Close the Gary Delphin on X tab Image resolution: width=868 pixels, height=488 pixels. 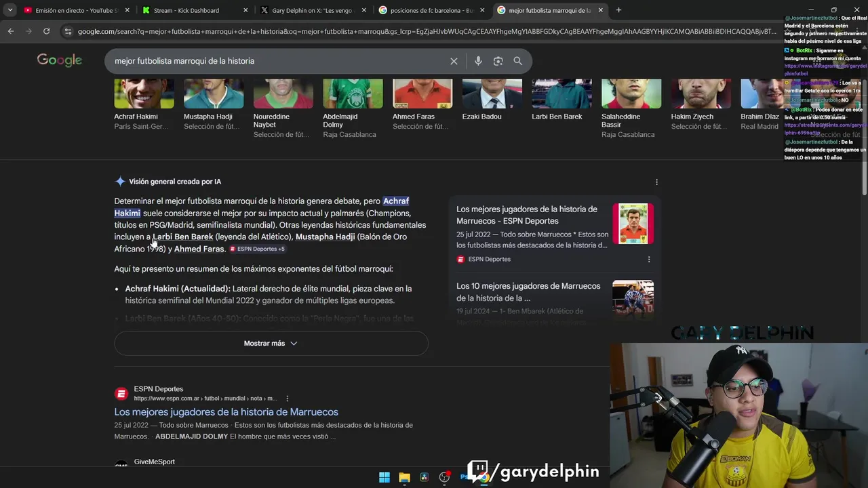click(364, 10)
